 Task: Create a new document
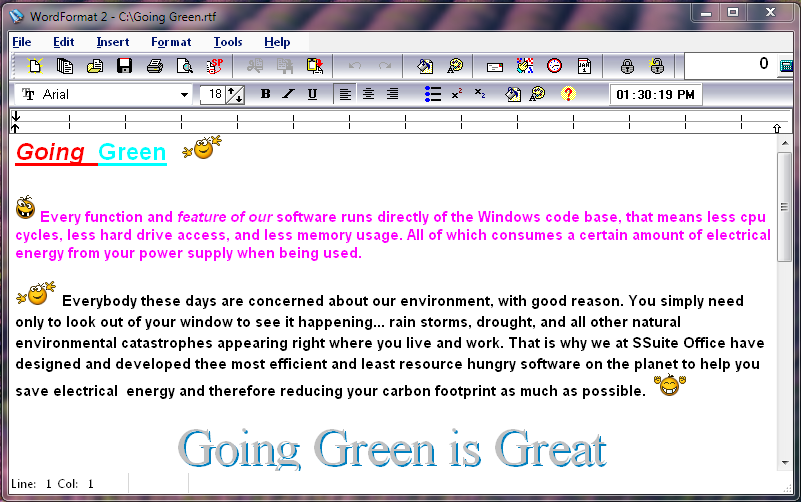(36, 67)
